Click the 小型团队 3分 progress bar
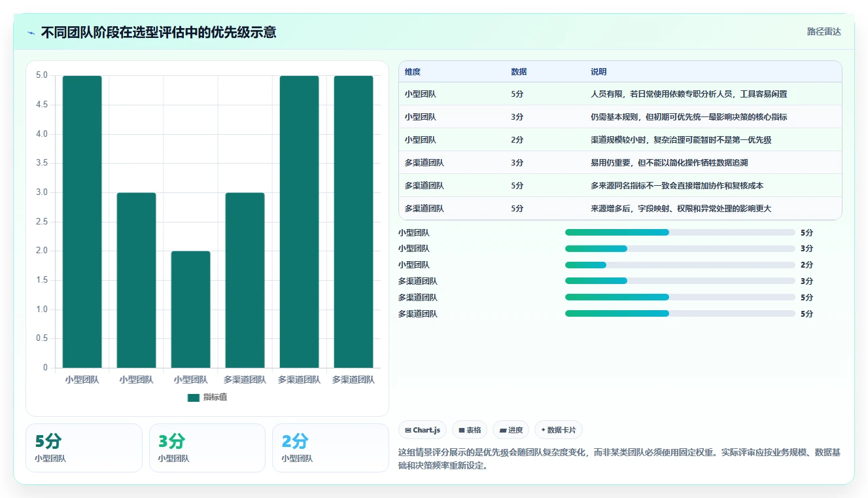 (680, 249)
